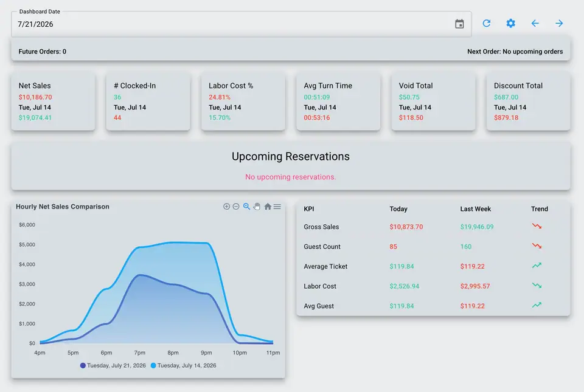Toggle the Tuesday, July 21, 2026 legend series
Viewport: 584px width, 392px height.
113,366
